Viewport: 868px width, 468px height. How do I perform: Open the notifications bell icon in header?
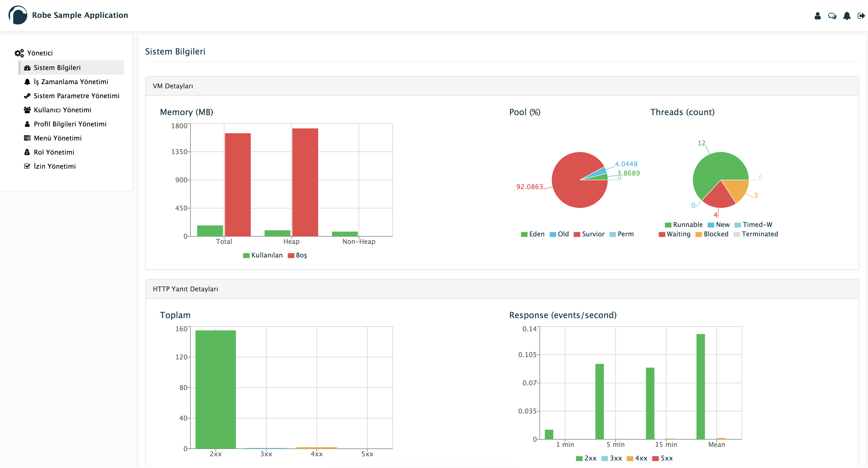[x=847, y=16]
